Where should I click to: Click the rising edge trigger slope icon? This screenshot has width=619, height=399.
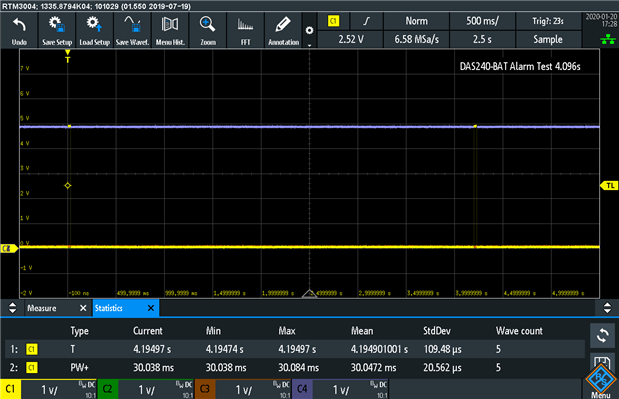coord(366,21)
